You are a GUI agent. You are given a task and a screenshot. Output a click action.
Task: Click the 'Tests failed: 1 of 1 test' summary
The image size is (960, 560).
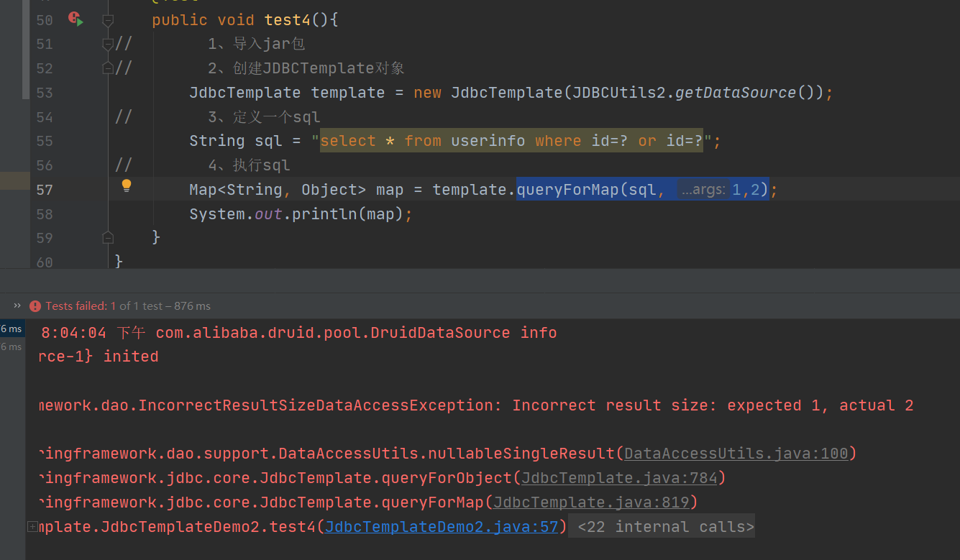128,306
